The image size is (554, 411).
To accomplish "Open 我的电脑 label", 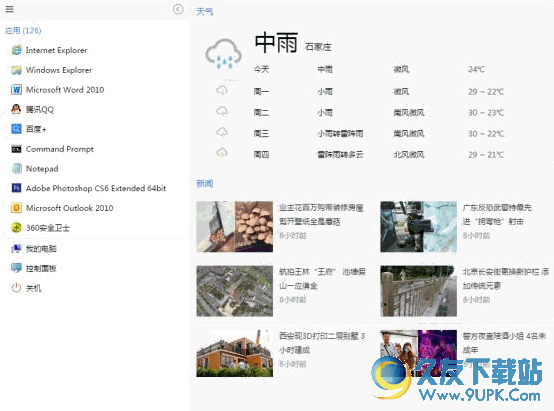I will 41,249.
